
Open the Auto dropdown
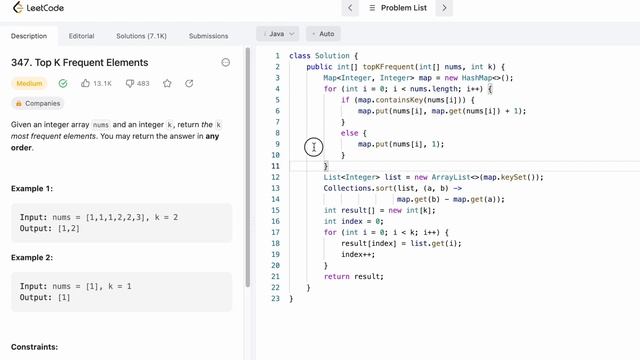323,34
